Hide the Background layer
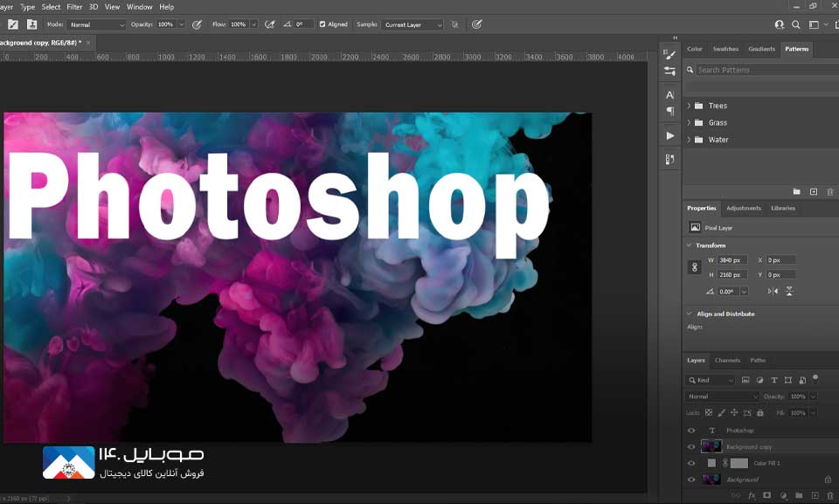This screenshot has width=839, height=504. click(x=691, y=480)
